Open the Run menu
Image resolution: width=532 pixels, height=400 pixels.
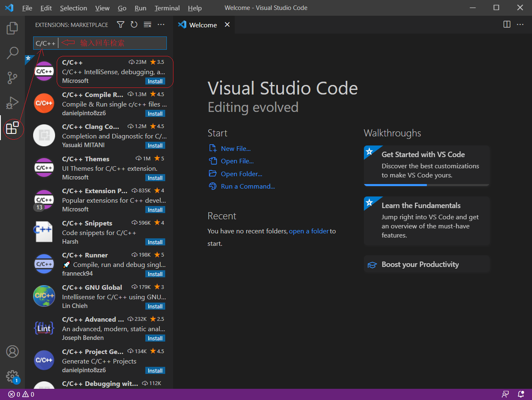pos(140,8)
